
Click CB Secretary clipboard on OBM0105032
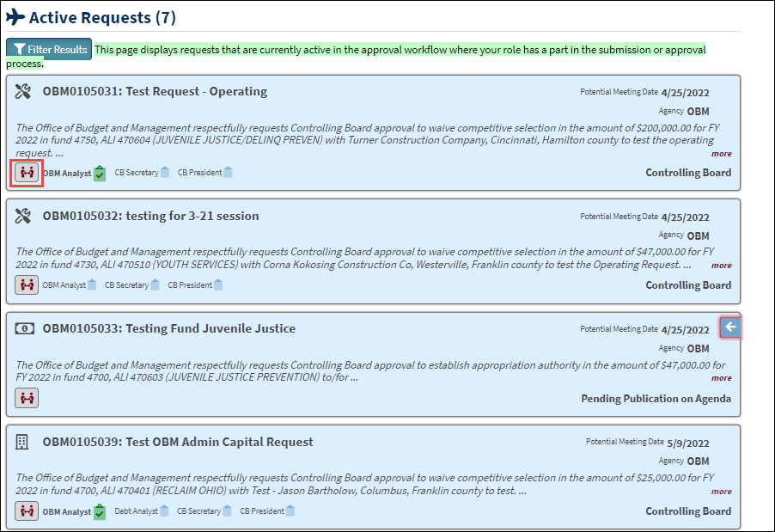(x=155, y=285)
